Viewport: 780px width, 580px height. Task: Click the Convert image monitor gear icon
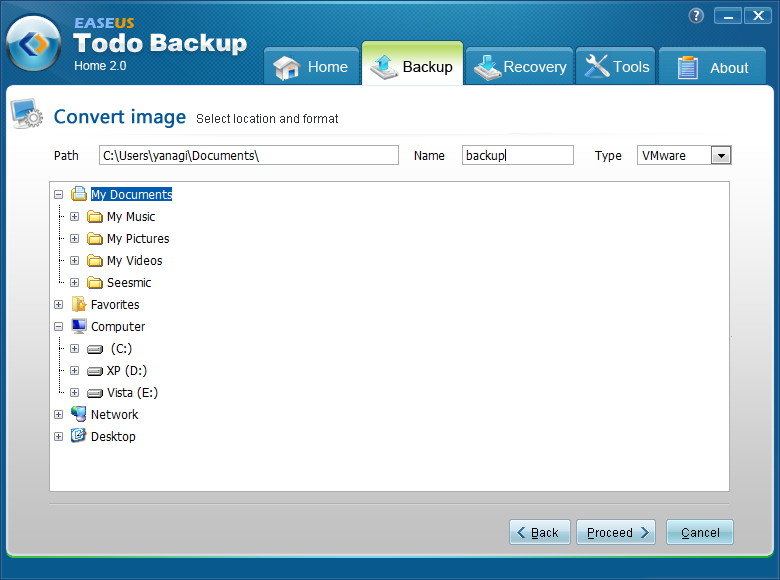[27, 113]
